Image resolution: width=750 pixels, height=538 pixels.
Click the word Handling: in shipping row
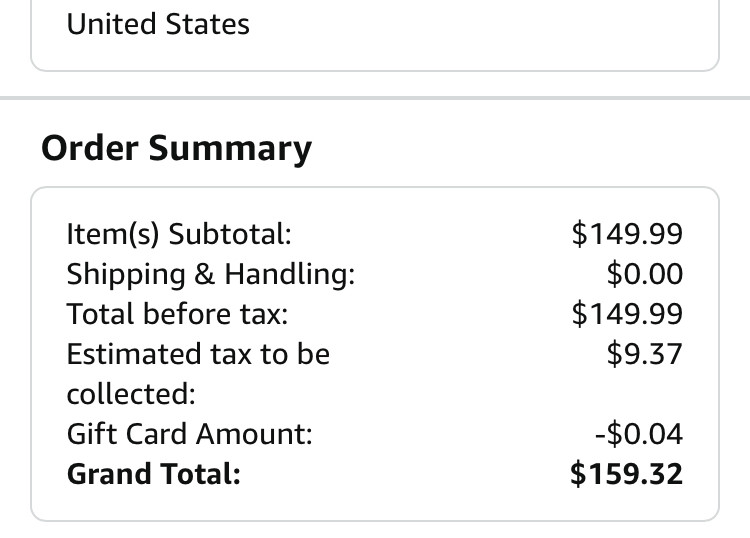290,274
